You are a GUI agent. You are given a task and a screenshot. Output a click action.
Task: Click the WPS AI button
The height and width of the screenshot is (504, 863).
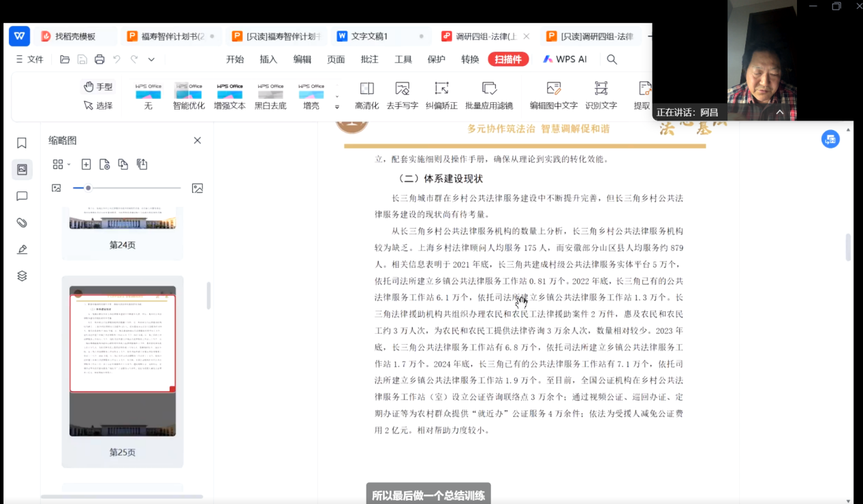pos(565,59)
